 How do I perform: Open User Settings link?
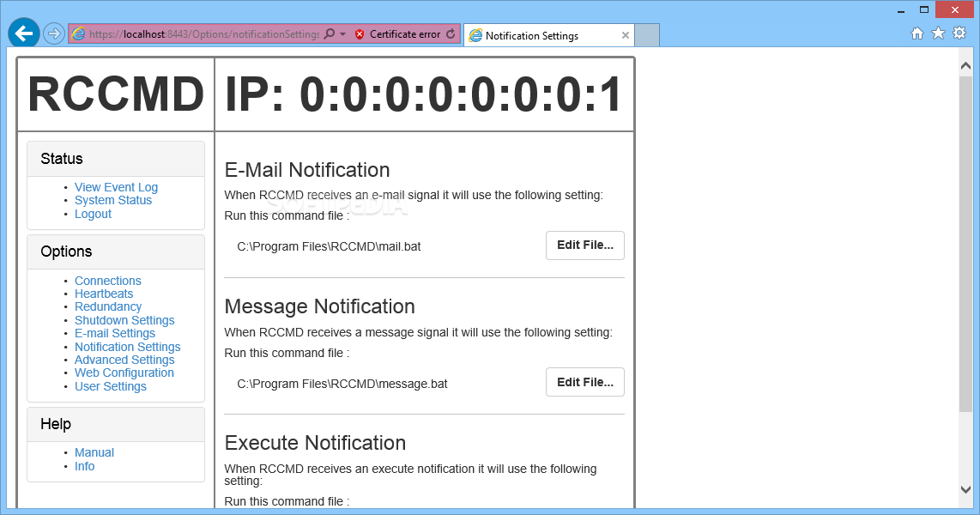click(x=111, y=386)
